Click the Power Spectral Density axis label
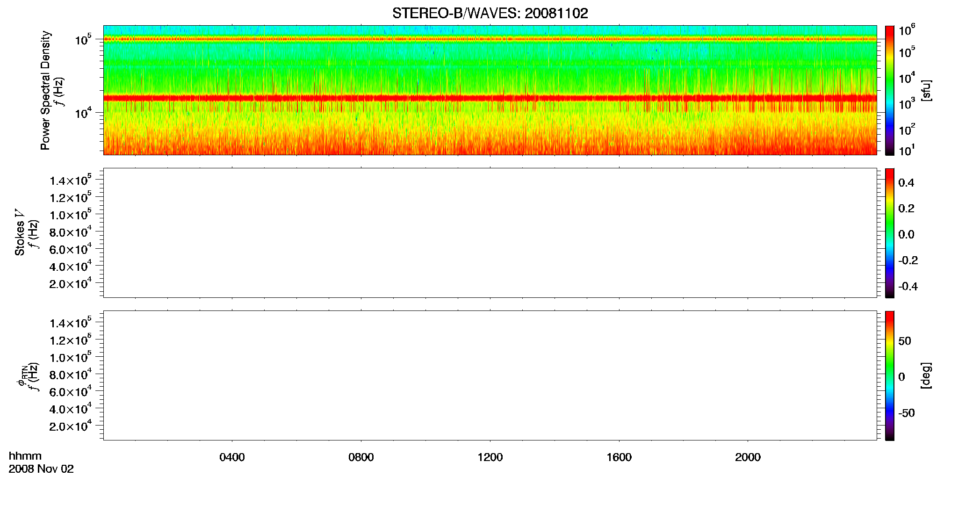The height and width of the screenshot is (505, 980). [x=45, y=90]
